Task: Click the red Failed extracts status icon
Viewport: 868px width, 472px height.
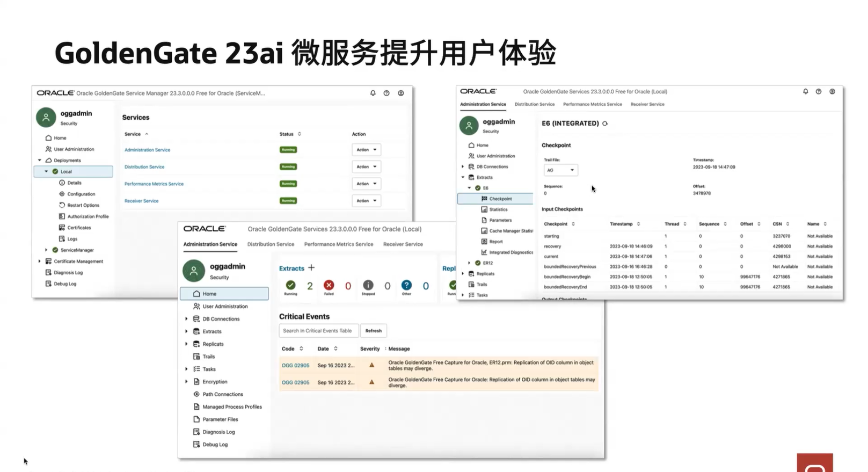Action: (x=329, y=285)
